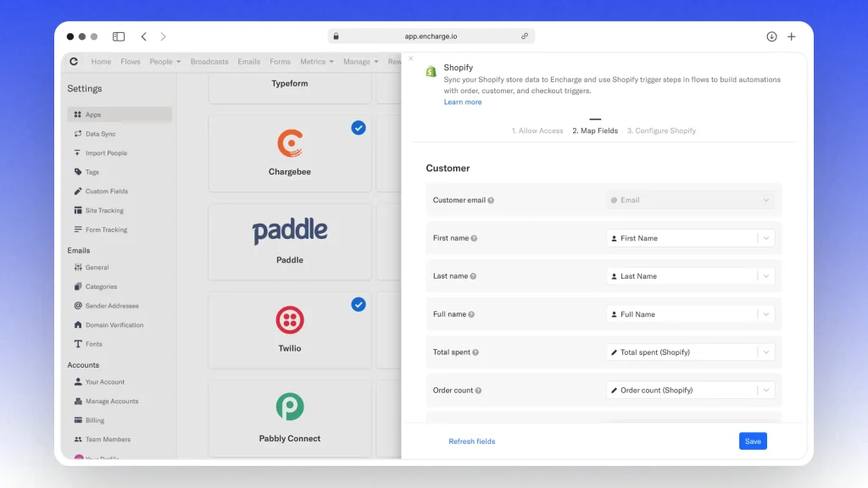Select the Apps icon in Settings sidebar
The image size is (868, 488).
77,114
